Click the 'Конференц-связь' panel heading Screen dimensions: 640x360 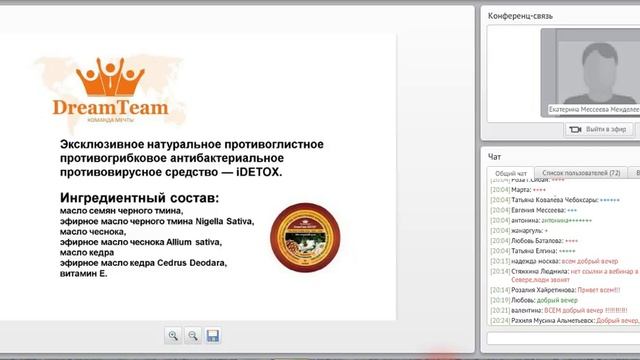coord(520,16)
